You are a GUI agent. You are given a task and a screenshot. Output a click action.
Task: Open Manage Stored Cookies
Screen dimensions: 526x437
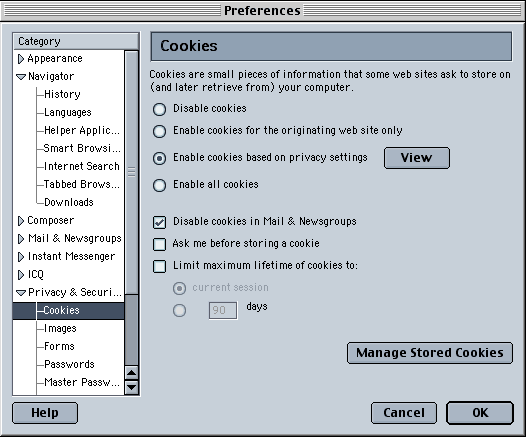click(x=430, y=353)
